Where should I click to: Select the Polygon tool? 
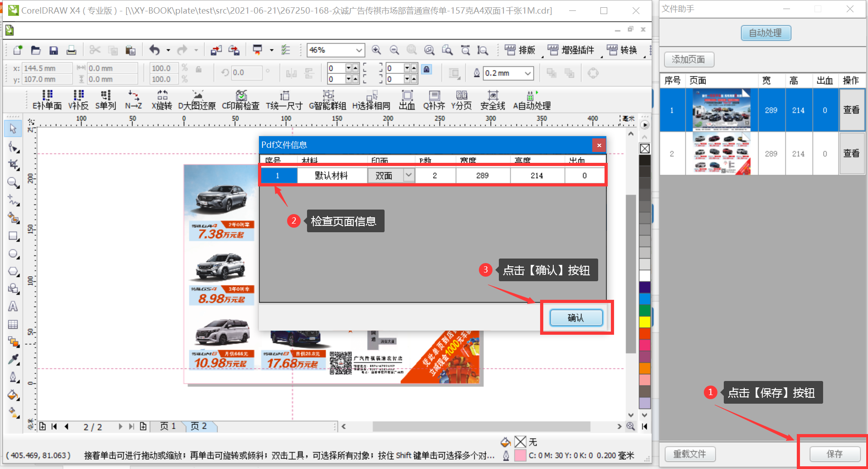tap(13, 271)
